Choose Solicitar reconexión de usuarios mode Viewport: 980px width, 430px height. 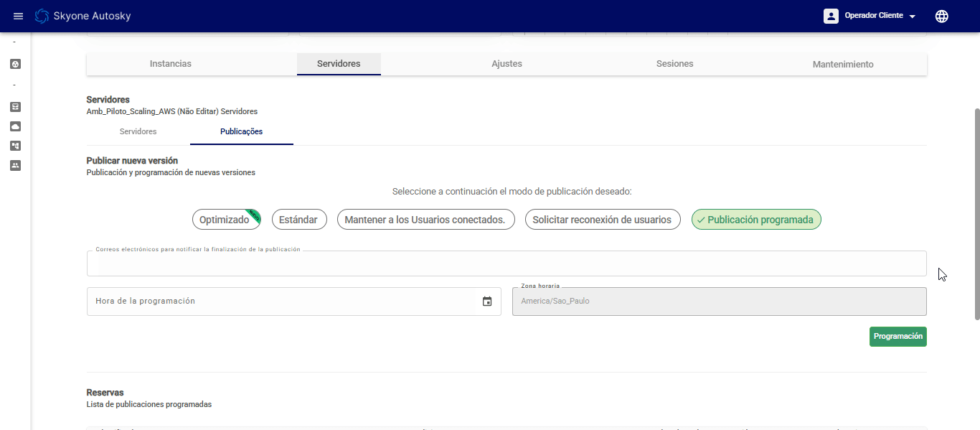click(602, 220)
